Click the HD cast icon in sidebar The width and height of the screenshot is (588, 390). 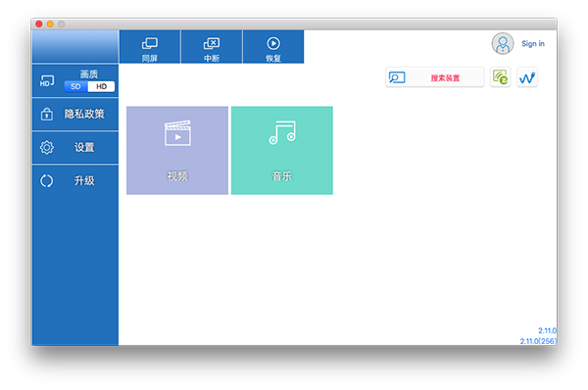(47, 81)
